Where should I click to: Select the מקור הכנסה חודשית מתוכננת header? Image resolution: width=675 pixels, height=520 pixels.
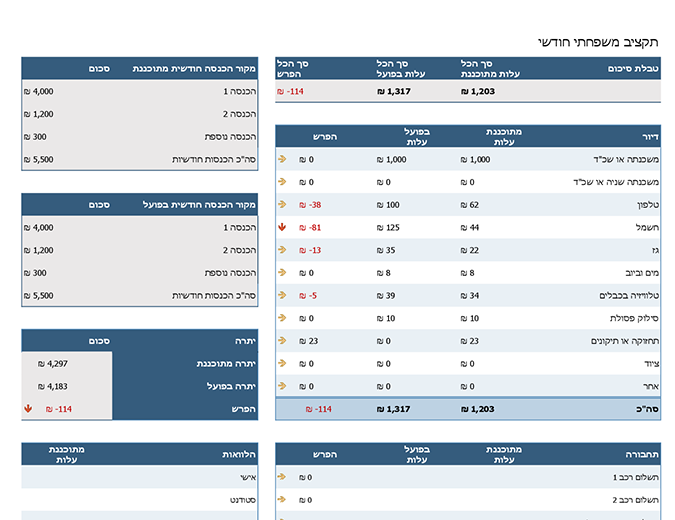point(194,68)
